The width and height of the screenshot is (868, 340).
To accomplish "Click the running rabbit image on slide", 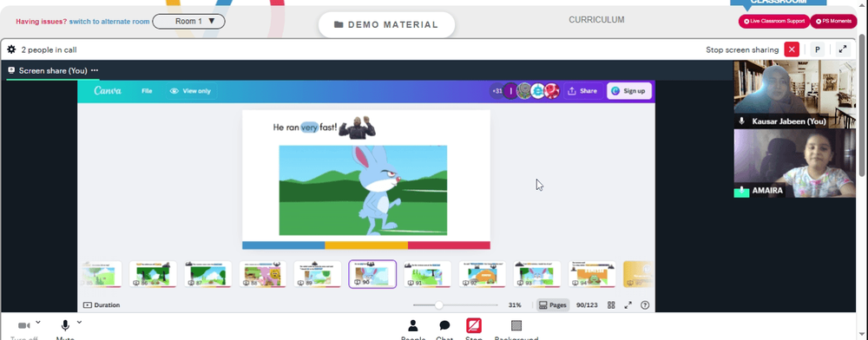I will click(x=363, y=190).
